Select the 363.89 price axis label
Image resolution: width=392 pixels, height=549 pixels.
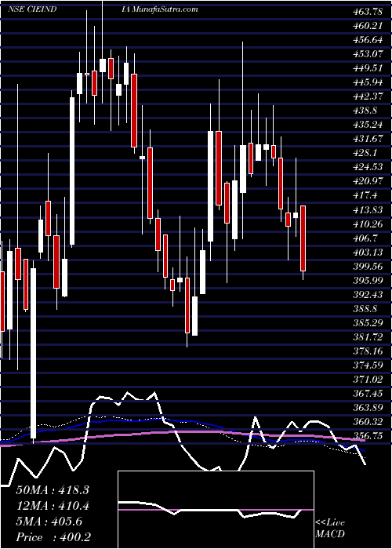click(367, 408)
